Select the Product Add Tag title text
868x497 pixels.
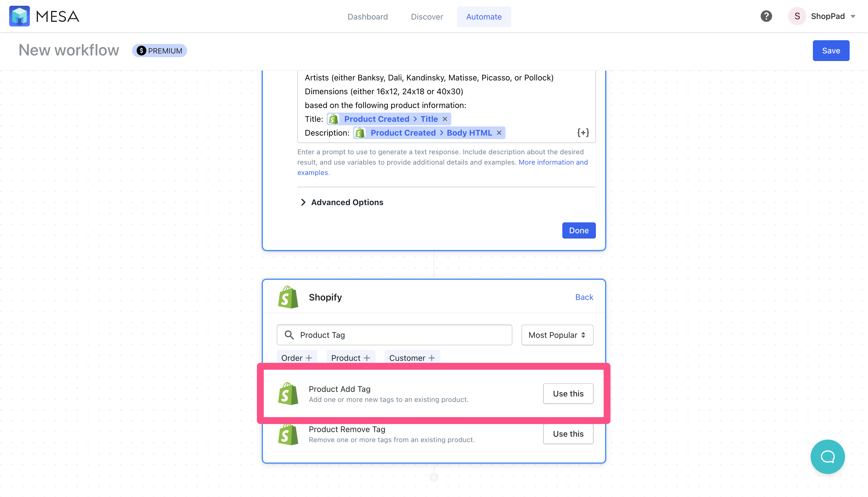click(339, 389)
